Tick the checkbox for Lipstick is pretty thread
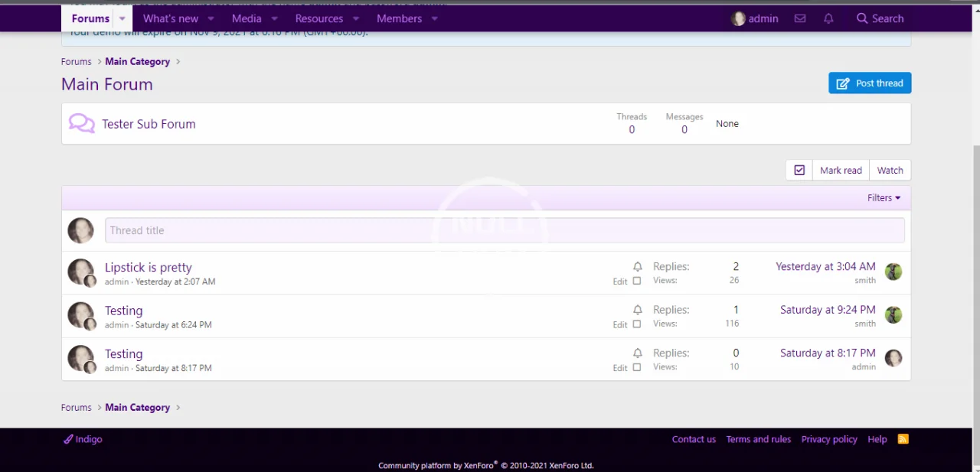 (637, 282)
